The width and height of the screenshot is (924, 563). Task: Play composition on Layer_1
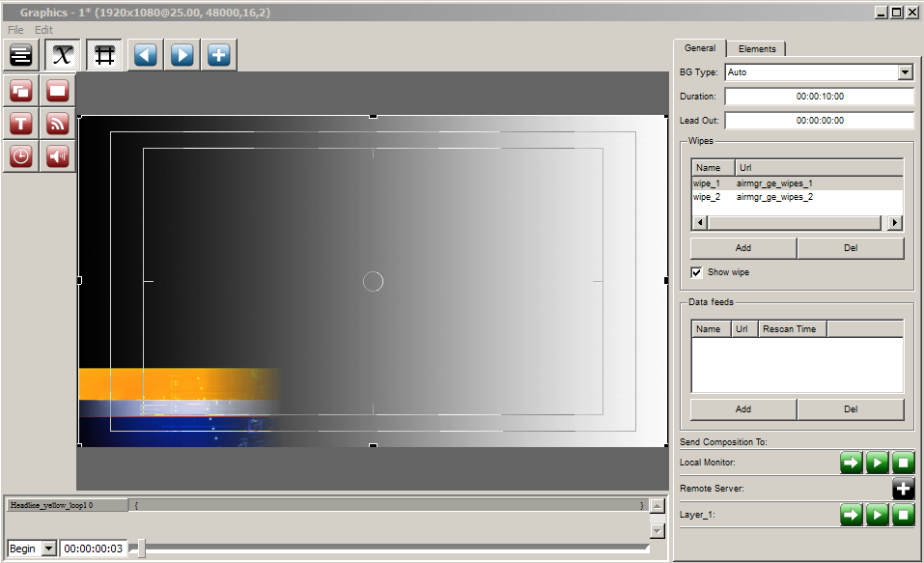877,515
